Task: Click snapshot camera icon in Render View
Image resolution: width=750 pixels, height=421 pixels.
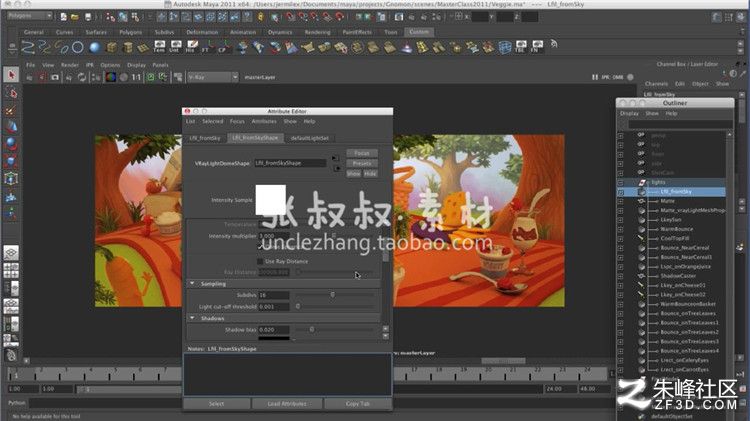Action: point(55,77)
